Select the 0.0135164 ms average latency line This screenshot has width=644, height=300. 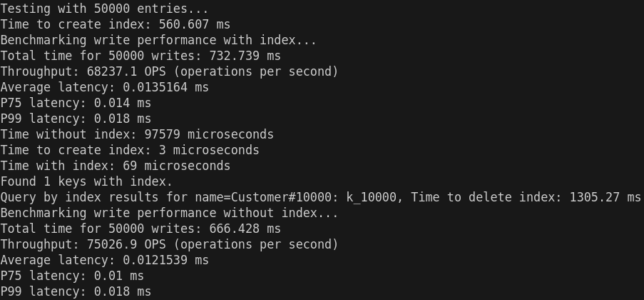click(104, 87)
